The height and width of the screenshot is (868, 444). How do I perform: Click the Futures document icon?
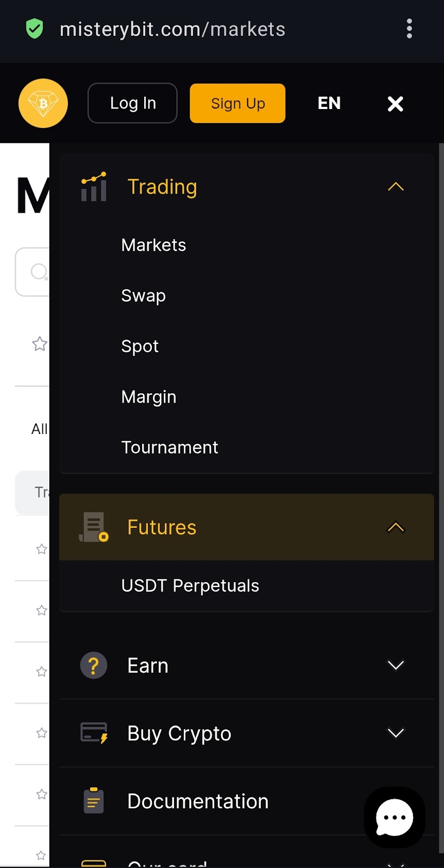(94, 527)
